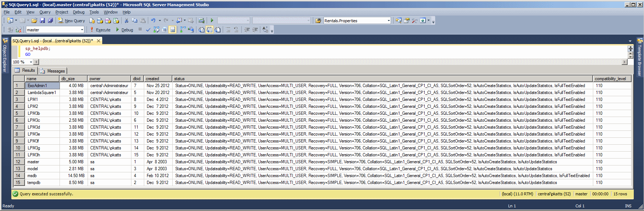The width and height of the screenshot is (644, 211).
Task: Open the 100 % zoom dropdown
Action: tap(31, 62)
